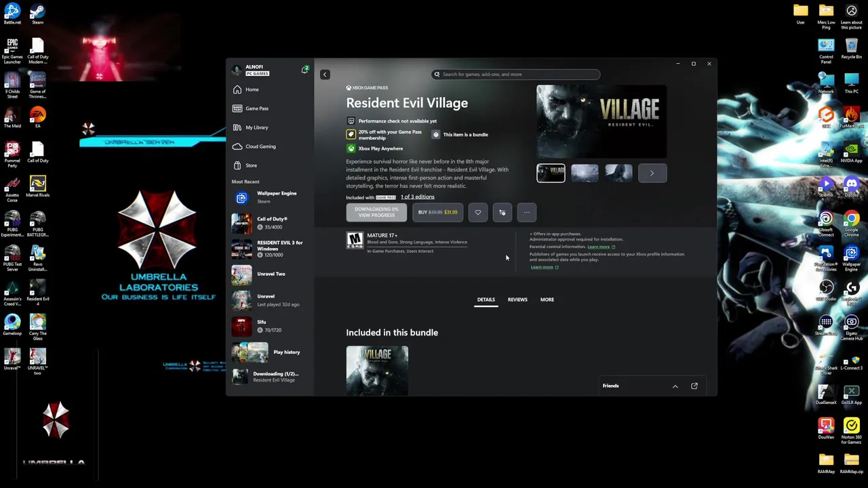Go back using the back arrow button
This screenshot has width=868, height=488.
[x=325, y=75]
